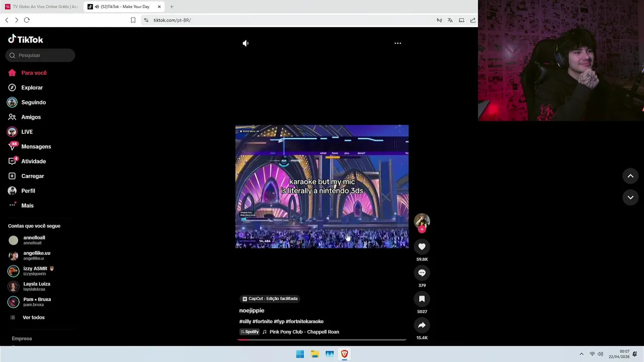Go forward in browser history
The width and height of the screenshot is (644, 362).
pyautogui.click(x=17, y=20)
